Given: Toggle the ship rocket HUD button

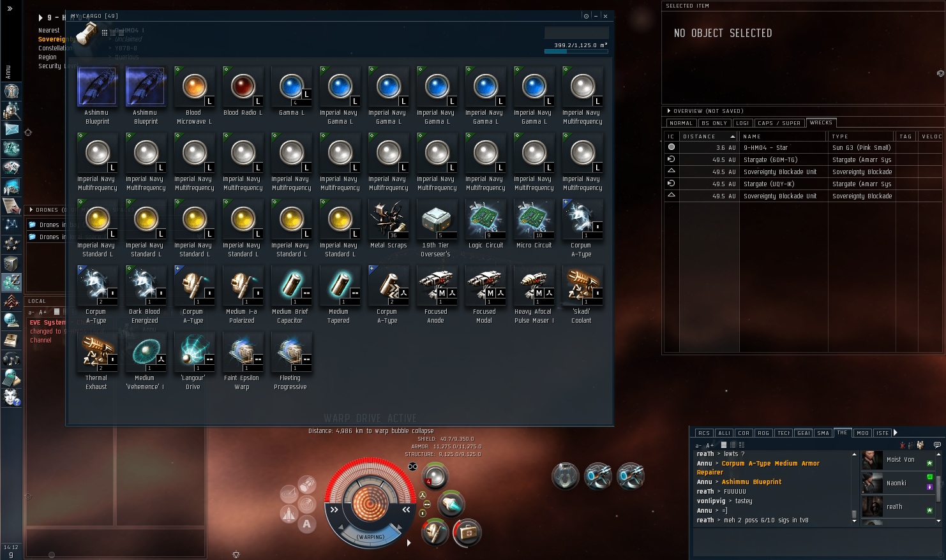Looking at the screenshot, I should 289,513.
